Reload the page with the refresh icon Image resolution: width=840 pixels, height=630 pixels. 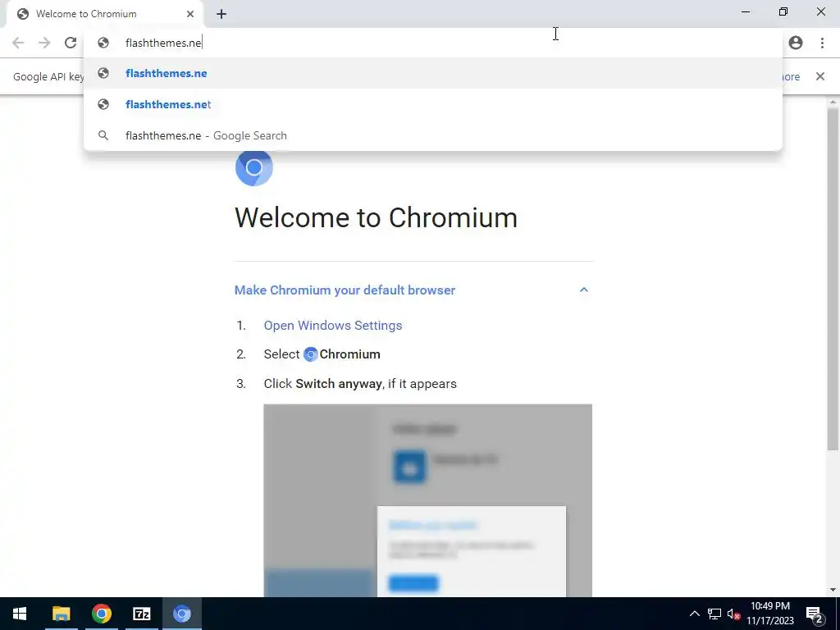tap(71, 43)
